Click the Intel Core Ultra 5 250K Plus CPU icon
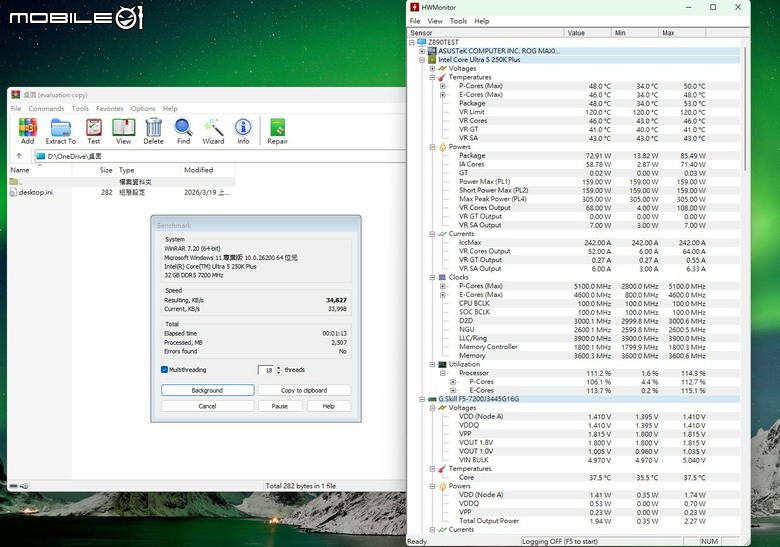 coord(432,60)
